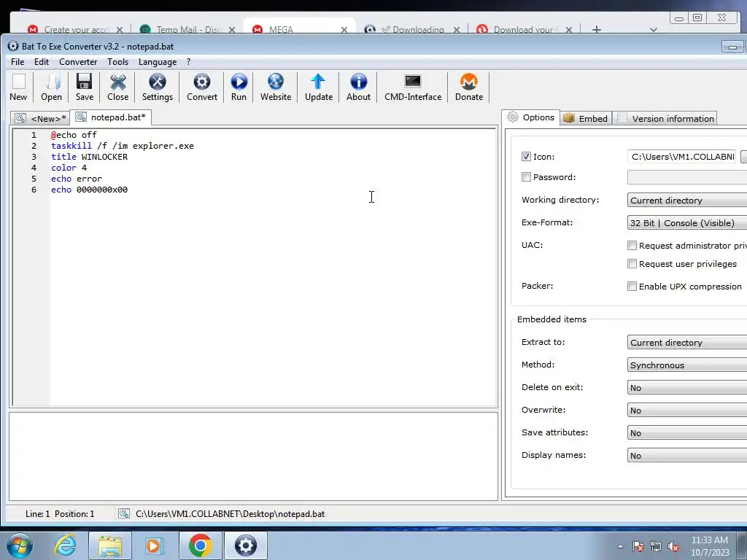This screenshot has height=560, width=747.
Task: Save the script with Save icon
Action: tap(85, 87)
